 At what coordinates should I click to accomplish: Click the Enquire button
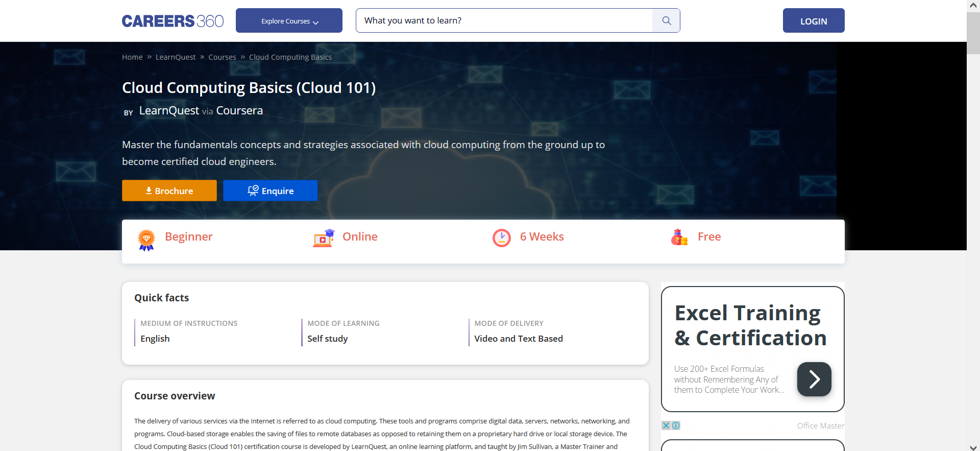pyautogui.click(x=271, y=191)
